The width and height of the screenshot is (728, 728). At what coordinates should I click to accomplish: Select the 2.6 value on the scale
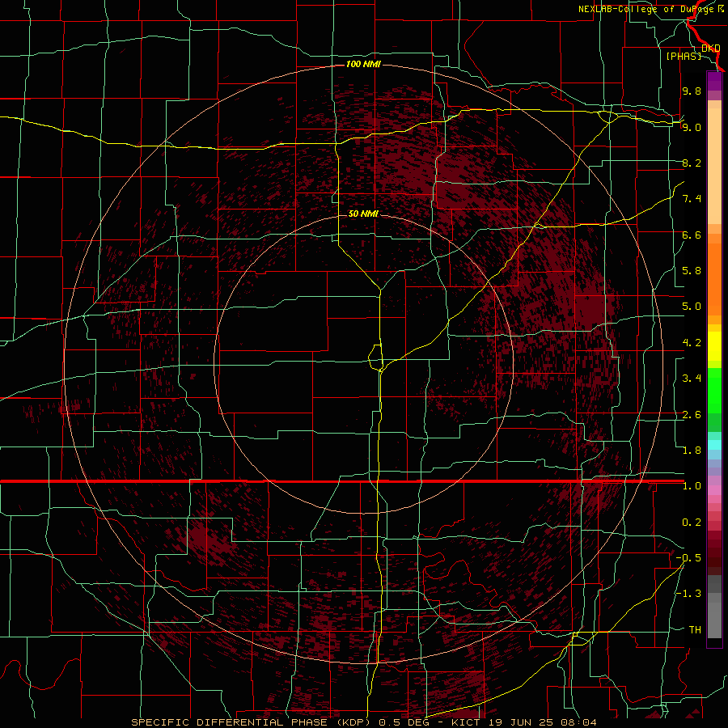[x=692, y=415]
